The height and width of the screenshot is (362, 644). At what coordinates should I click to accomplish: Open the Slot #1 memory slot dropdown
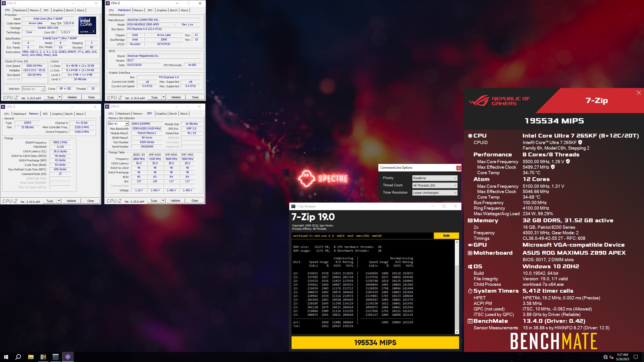click(118, 124)
